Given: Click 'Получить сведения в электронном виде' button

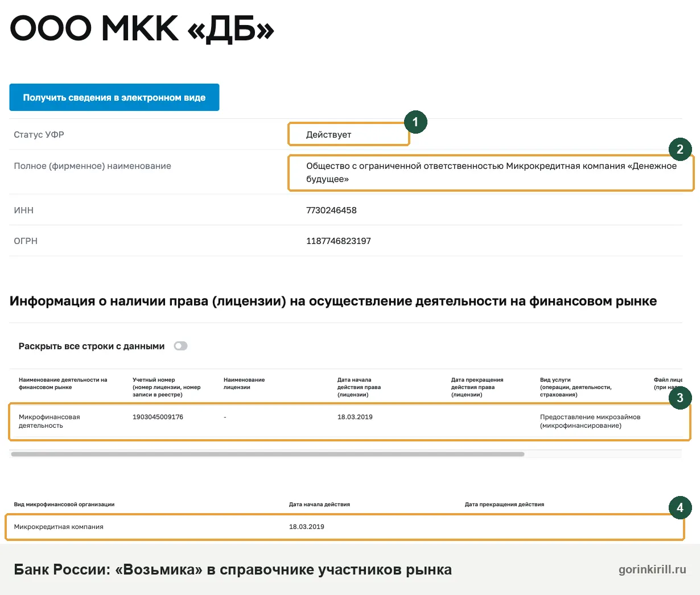Looking at the screenshot, I should coord(114,97).
